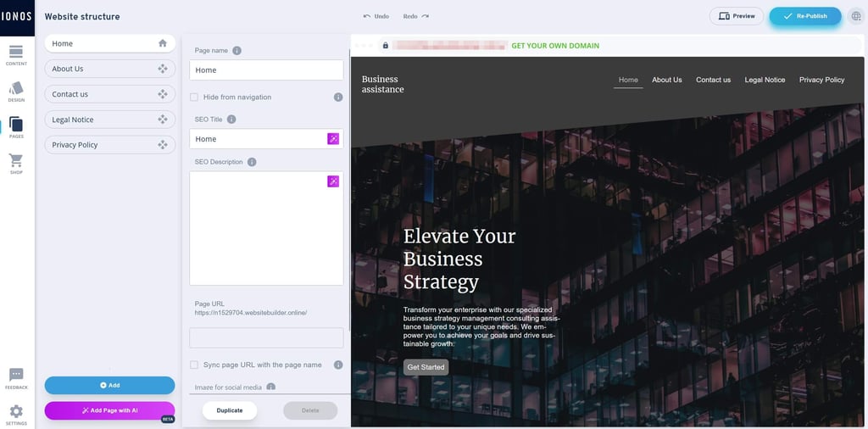Show info for SEO Title
Image resolution: width=868 pixels, height=429 pixels.
point(231,119)
